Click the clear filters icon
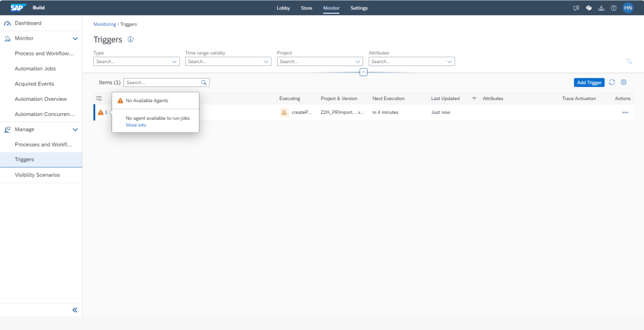 tap(628, 61)
